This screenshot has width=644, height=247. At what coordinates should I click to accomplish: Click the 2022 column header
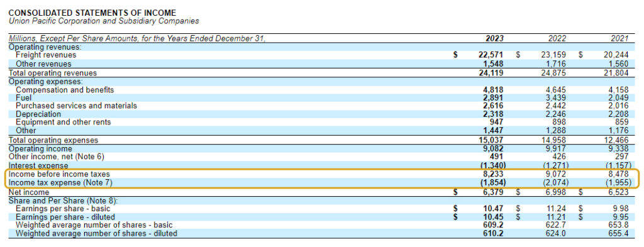point(557,38)
